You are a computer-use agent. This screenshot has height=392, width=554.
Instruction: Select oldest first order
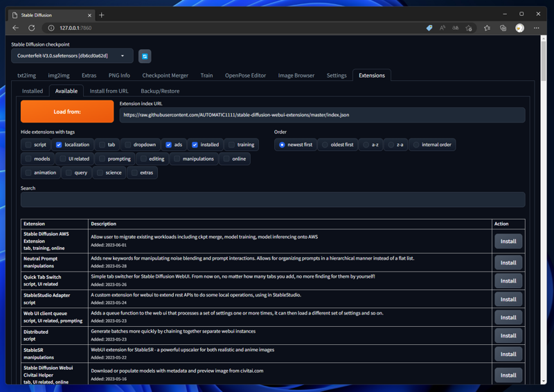point(325,145)
